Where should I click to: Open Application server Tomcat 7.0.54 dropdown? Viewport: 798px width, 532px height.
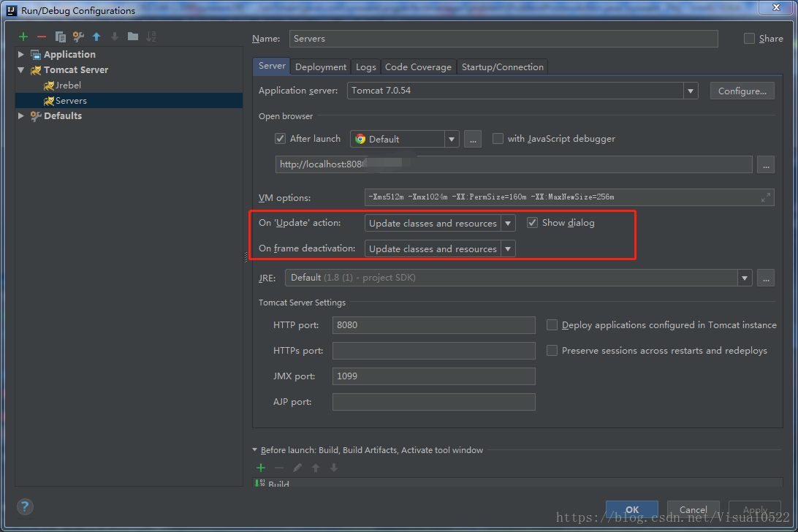pos(690,91)
